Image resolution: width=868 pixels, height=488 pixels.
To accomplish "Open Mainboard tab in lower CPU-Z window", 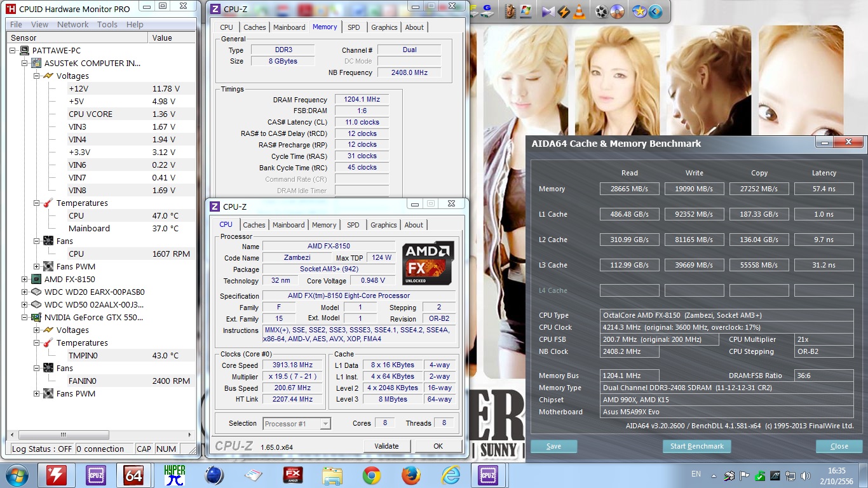I will point(288,225).
